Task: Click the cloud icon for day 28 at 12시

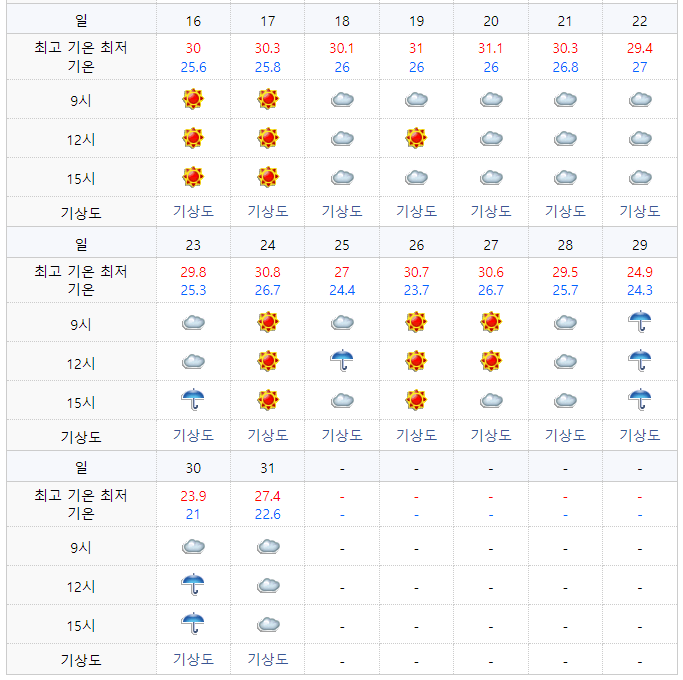Action: click(x=565, y=362)
